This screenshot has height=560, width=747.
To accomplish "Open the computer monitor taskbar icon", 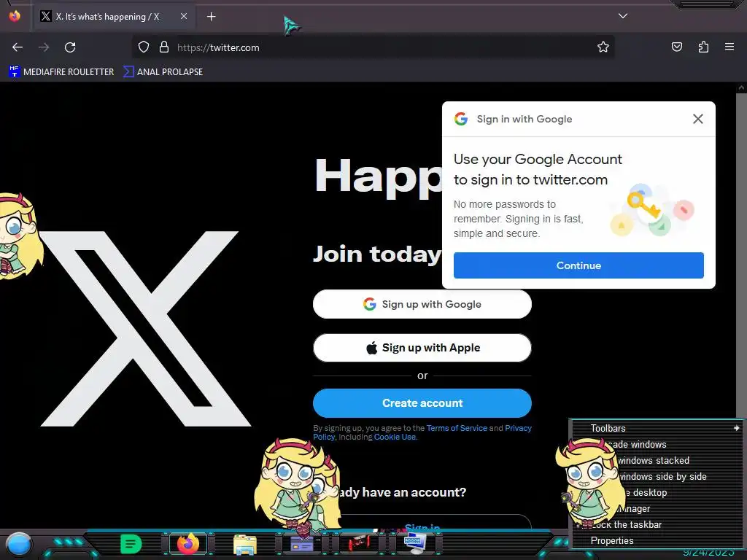I will click(x=415, y=543).
